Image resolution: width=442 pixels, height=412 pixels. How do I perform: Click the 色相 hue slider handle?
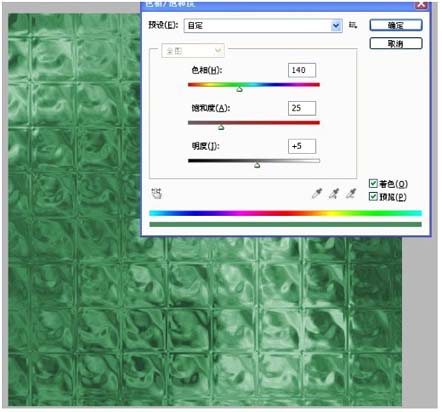(x=239, y=89)
